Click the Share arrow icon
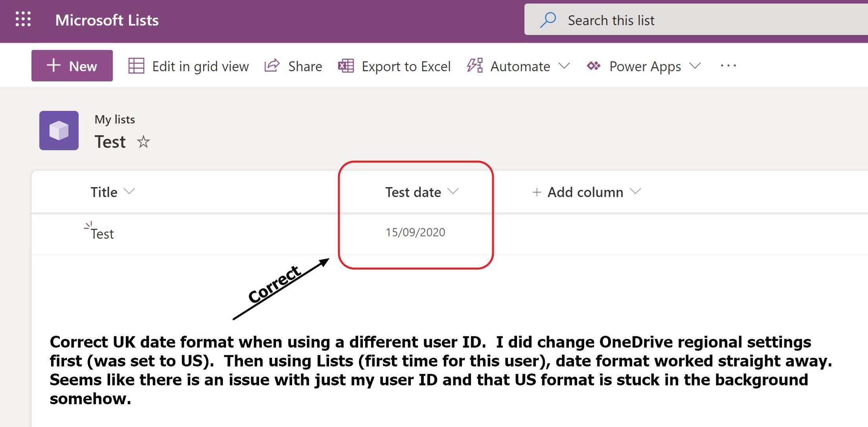Viewport: 868px width, 427px height. coord(272,65)
